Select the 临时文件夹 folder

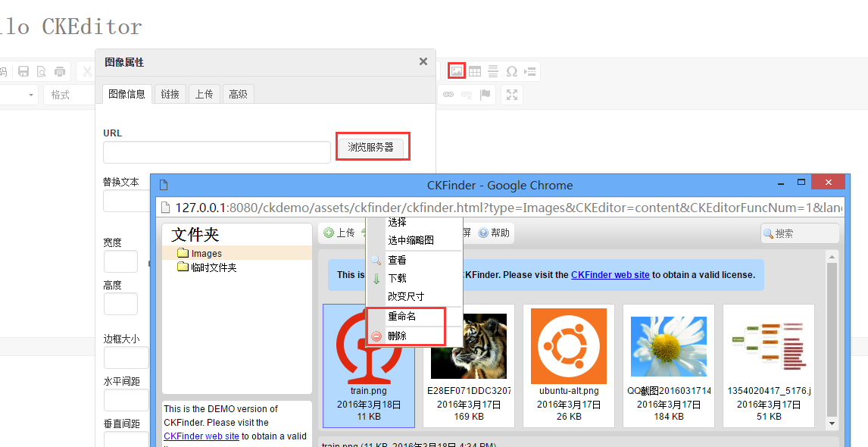point(207,267)
